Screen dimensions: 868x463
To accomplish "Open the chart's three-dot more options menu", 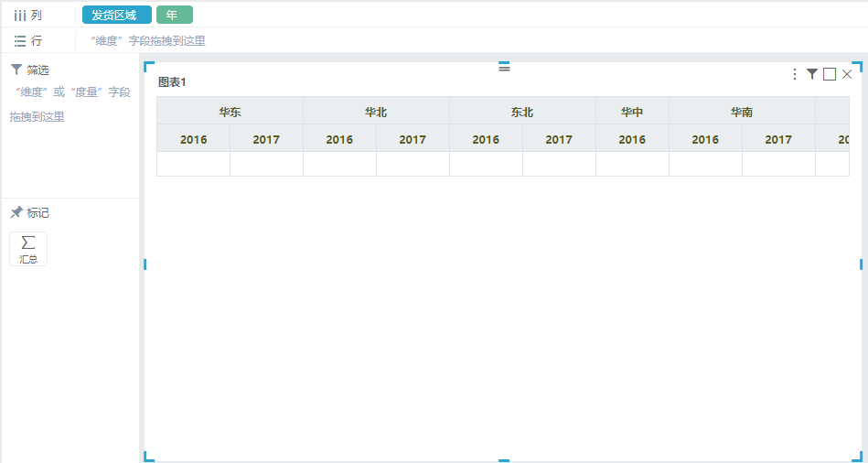I will (x=795, y=74).
